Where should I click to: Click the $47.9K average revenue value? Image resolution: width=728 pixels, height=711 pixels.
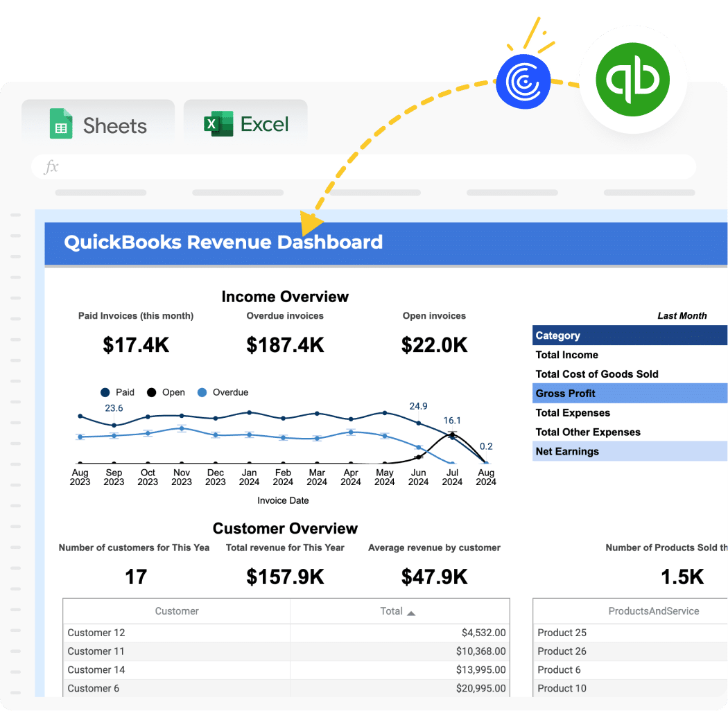point(435,577)
